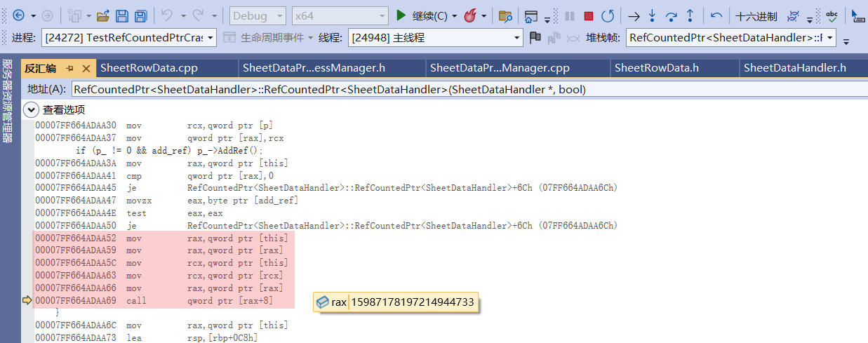Click the Navigate Backward arrow icon
Viewport: 868px width, 343px height.
point(18,15)
